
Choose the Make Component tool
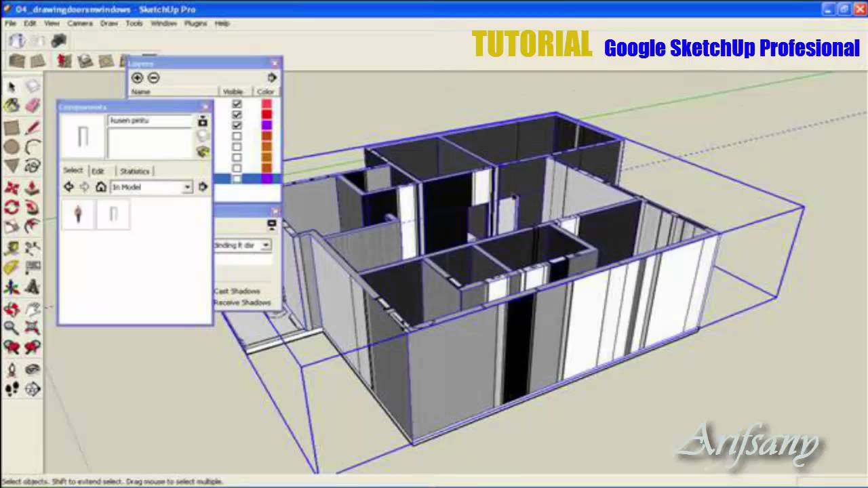(33, 87)
